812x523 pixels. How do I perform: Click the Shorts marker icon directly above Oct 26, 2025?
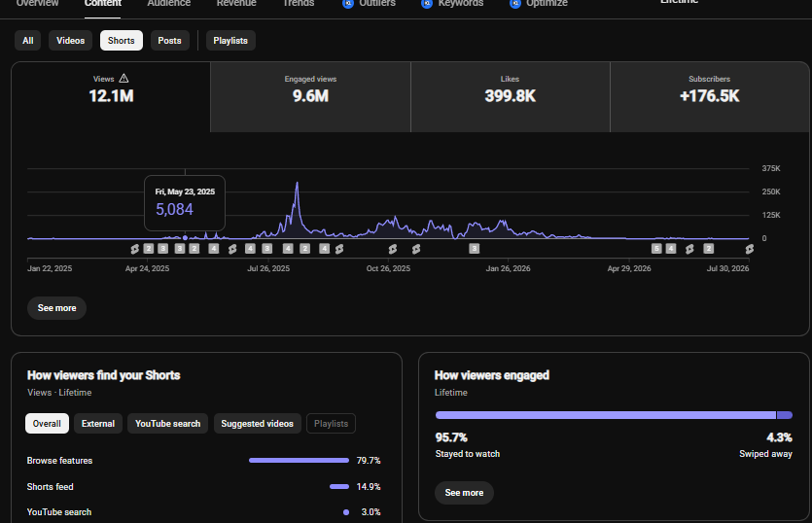click(x=393, y=249)
